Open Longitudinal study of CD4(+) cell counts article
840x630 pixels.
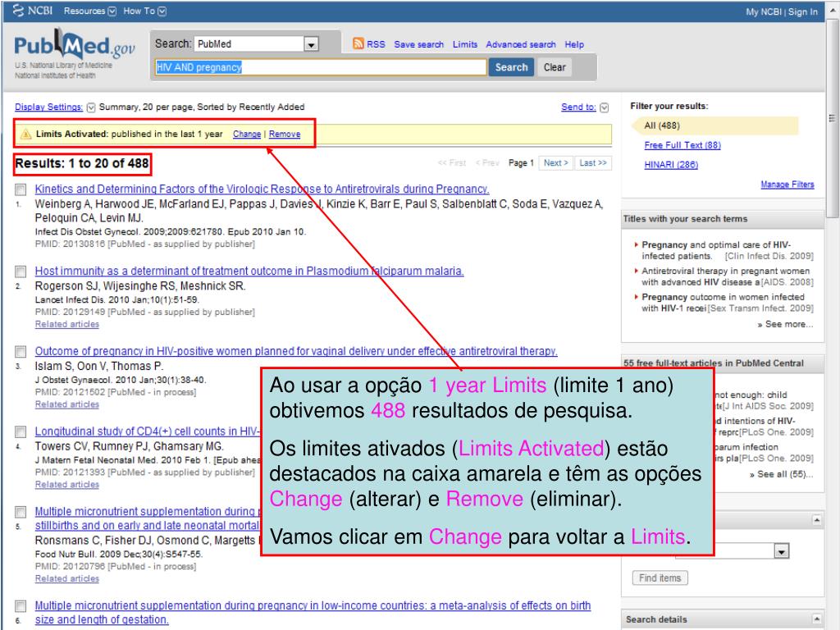tap(148, 431)
